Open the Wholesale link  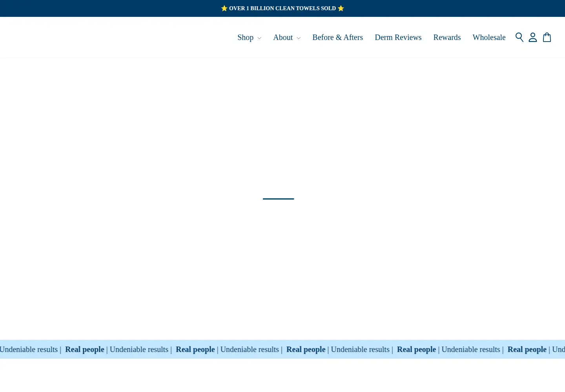pyautogui.click(x=489, y=37)
